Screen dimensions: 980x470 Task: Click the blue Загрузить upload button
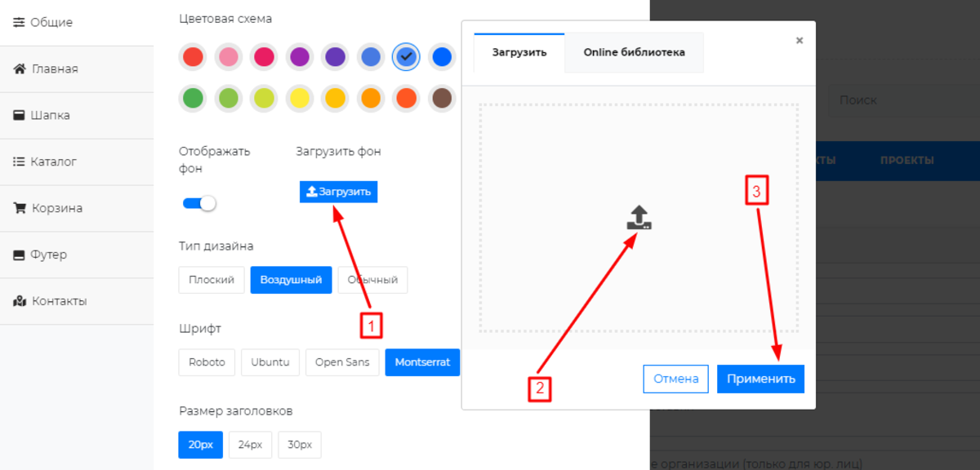[x=338, y=192]
